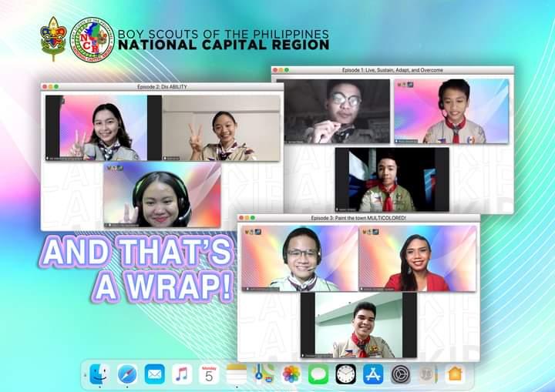Viewport: 555px width, 392px height.
Task: Click 'NATIONAL CAPITAL REGION' heading
Action: [x=224, y=45]
